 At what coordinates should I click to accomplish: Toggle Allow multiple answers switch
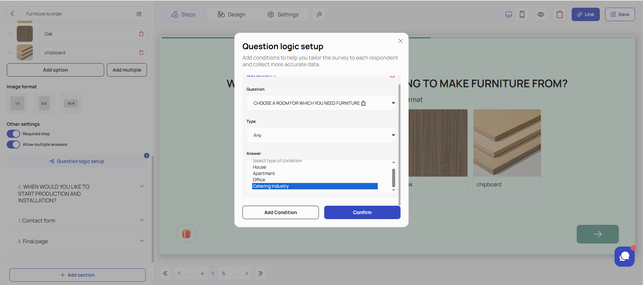pyautogui.click(x=13, y=145)
